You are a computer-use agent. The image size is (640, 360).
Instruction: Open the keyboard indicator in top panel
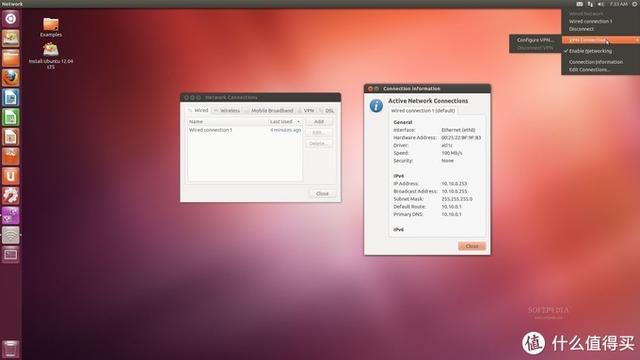(x=580, y=4)
